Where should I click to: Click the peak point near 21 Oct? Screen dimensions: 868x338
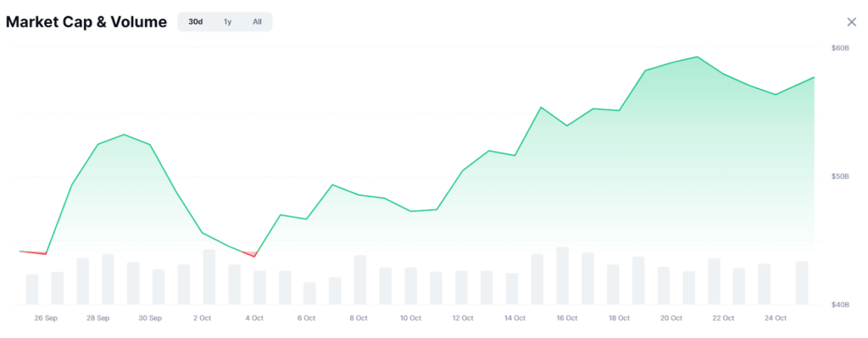[x=697, y=57]
